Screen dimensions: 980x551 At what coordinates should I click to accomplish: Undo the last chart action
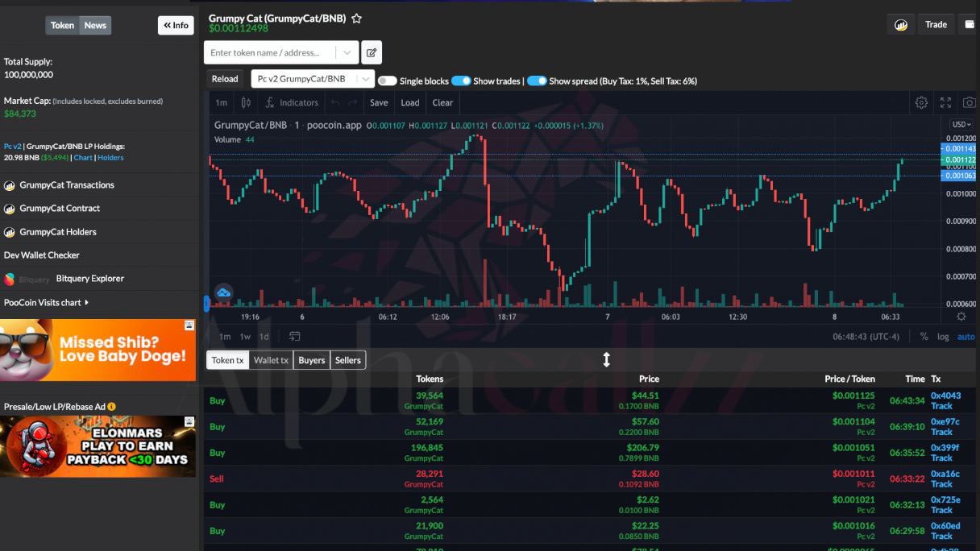[x=335, y=102]
